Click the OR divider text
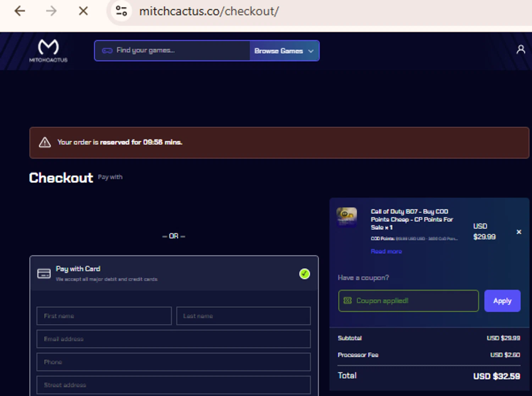This screenshot has width=532, height=396. [x=174, y=236]
